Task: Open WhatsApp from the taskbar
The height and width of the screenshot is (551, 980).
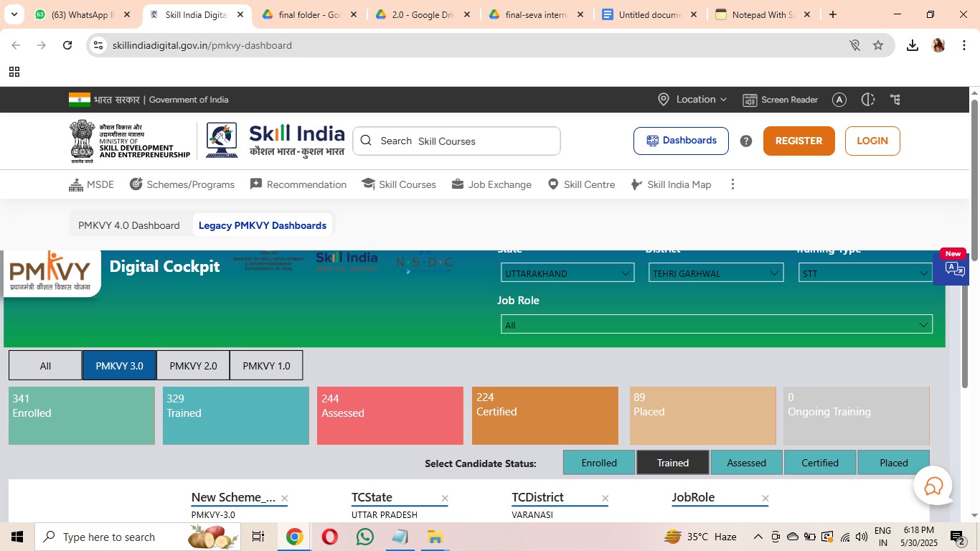Action: (365, 537)
